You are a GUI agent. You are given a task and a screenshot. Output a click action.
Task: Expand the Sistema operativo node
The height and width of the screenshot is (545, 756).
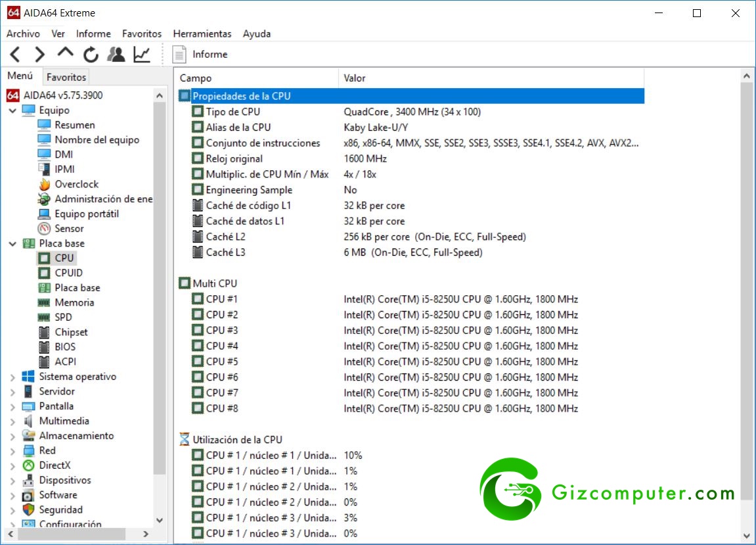pyautogui.click(x=12, y=377)
